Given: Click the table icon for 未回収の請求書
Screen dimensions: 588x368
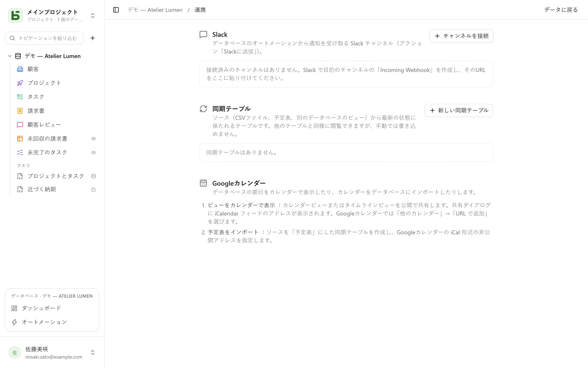Looking at the screenshot, I should [20, 139].
